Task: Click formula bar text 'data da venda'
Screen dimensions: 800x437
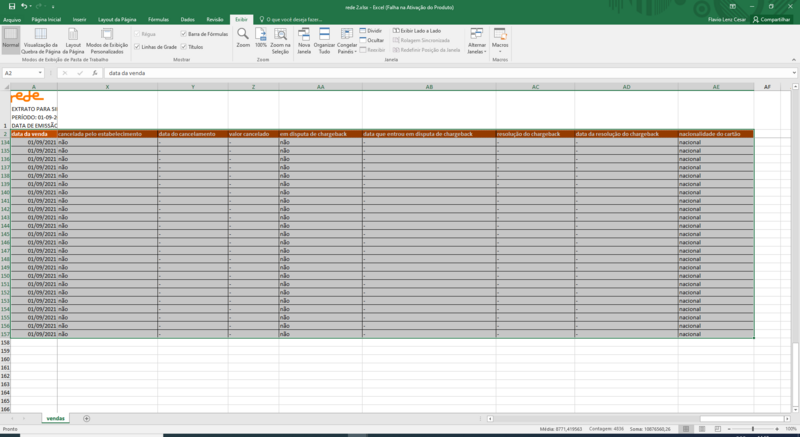Action: [127, 73]
